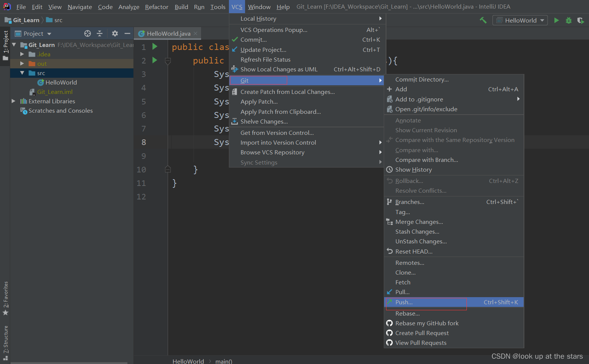Click the run gutter arrow on line 2

tap(155, 60)
